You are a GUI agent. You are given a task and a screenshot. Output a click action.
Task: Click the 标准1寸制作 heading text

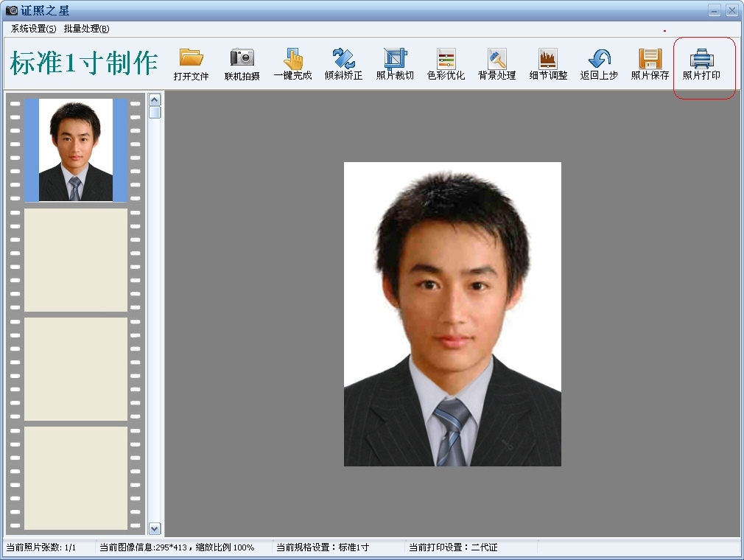83,63
